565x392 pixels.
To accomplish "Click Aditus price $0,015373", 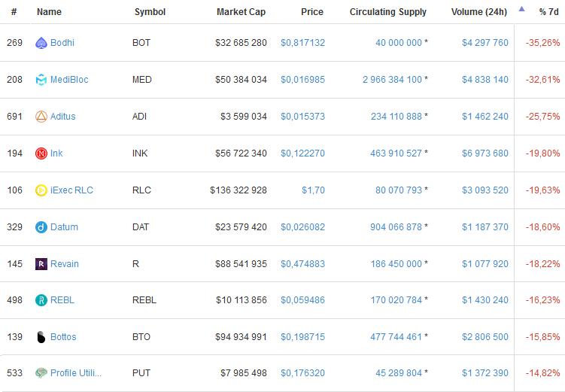I will coord(302,117).
